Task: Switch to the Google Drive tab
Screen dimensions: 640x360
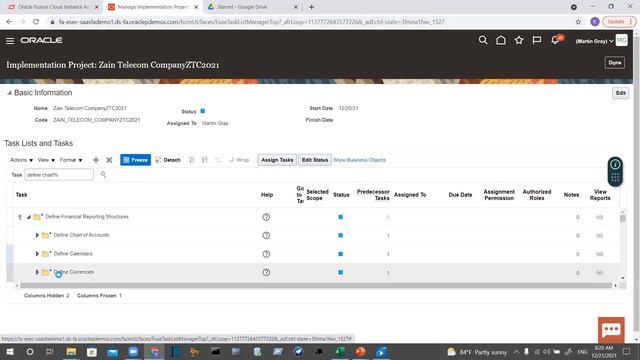Action: [252, 7]
